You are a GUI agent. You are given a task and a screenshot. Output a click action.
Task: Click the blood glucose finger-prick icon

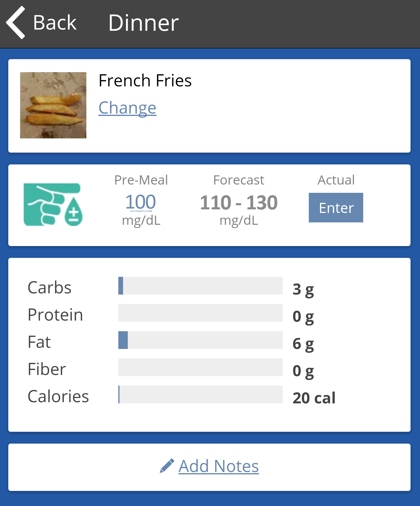[53, 205]
